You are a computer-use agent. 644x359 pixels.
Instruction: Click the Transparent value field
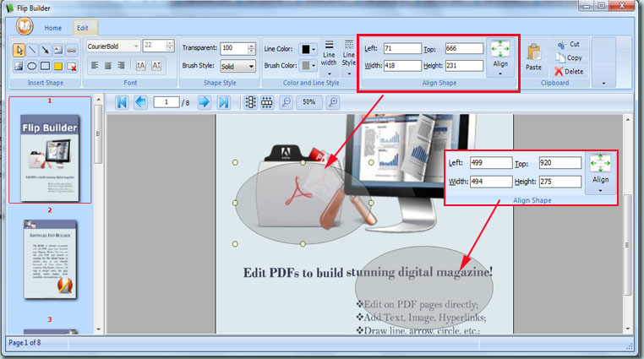pos(234,48)
